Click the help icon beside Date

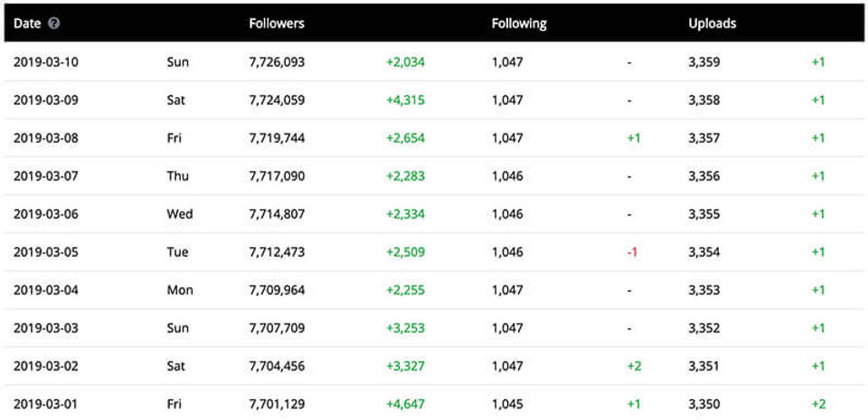coord(54,24)
